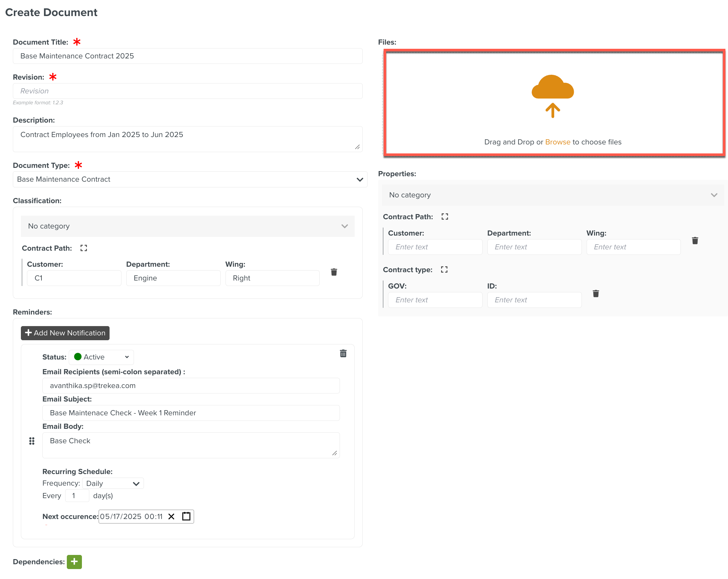Viewport: 728px width, 579px height.
Task: Delete the Classification Contract Path row
Action: click(333, 272)
